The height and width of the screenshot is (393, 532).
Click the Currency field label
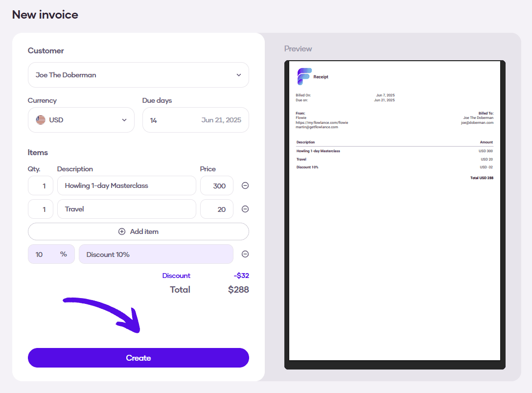click(x=42, y=100)
